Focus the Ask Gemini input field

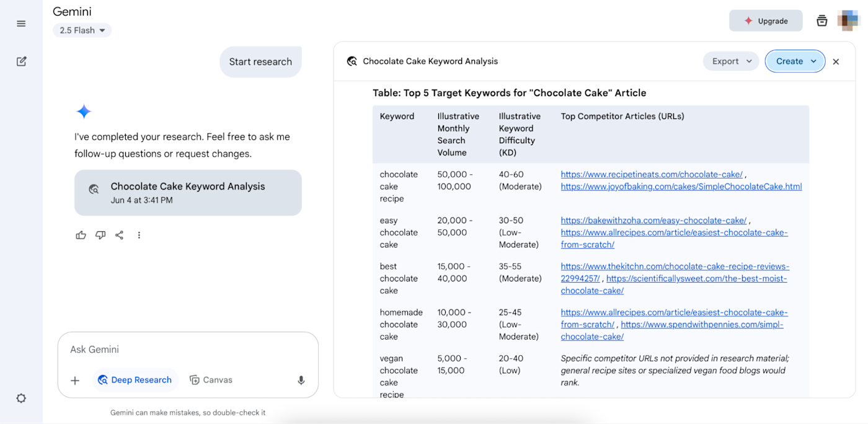pos(188,350)
